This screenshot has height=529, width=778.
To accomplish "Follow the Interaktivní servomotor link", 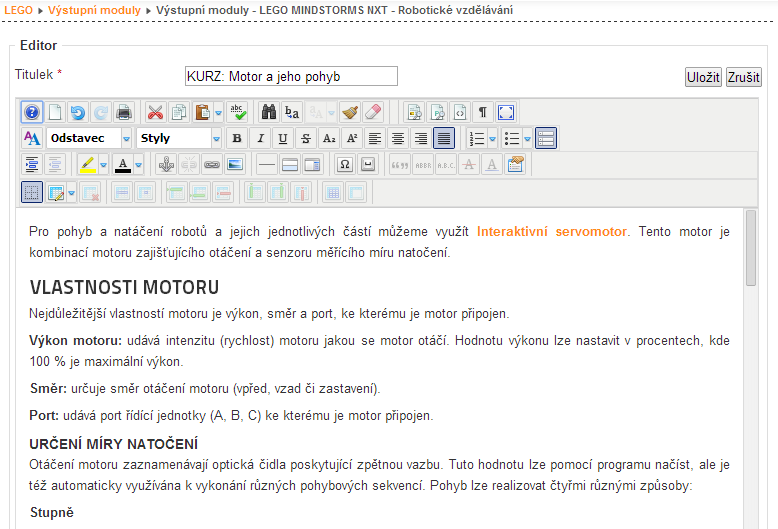I will 552,232.
